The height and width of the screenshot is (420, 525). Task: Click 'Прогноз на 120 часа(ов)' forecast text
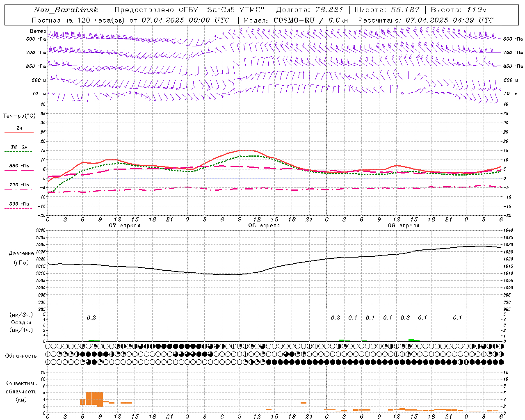point(79,20)
